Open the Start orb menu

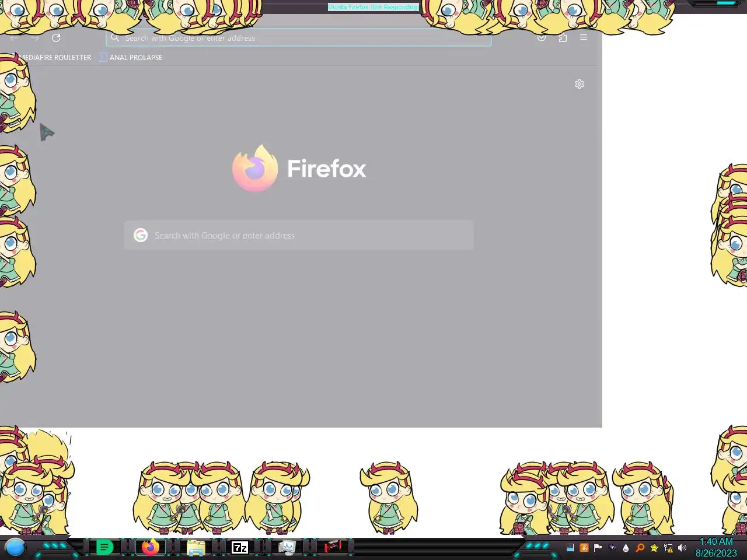(15, 547)
